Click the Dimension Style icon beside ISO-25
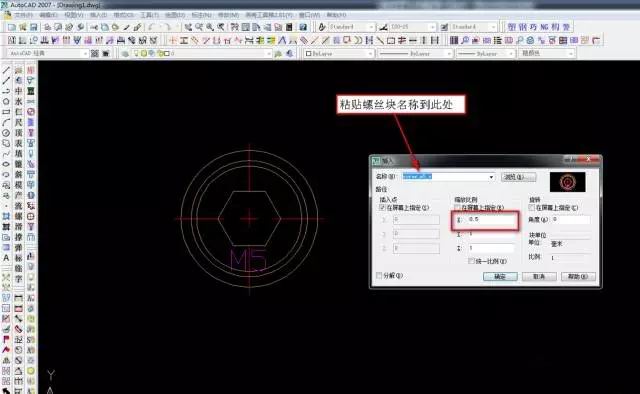640x394 pixels. click(x=383, y=27)
